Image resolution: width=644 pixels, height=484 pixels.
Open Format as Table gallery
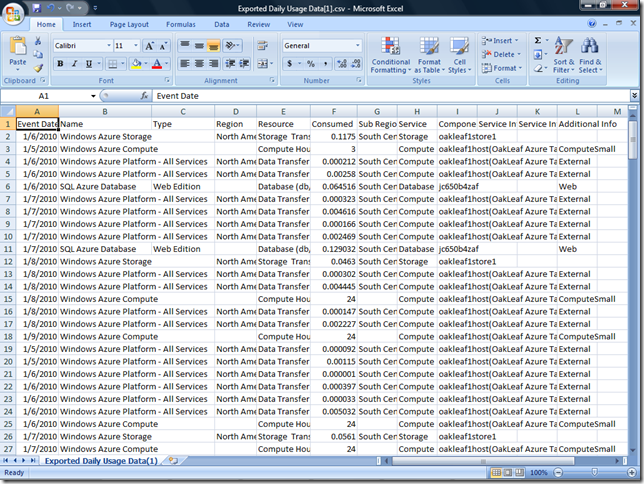pyautogui.click(x=429, y=55)
